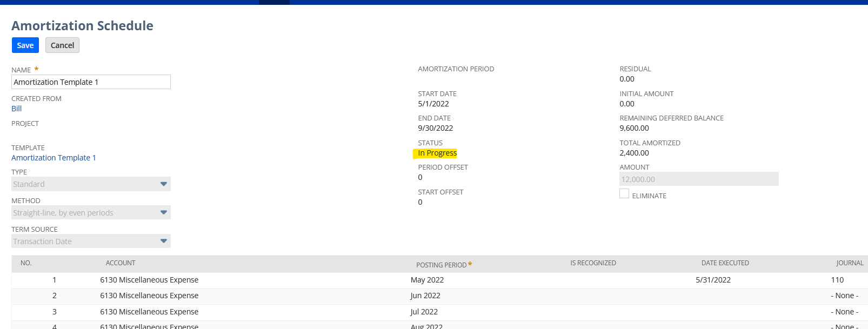Image resolution: width=868 pixels, height=329 pixels.
Task: Click the Start Date value 5/1/2022
Action: point(433,104)
